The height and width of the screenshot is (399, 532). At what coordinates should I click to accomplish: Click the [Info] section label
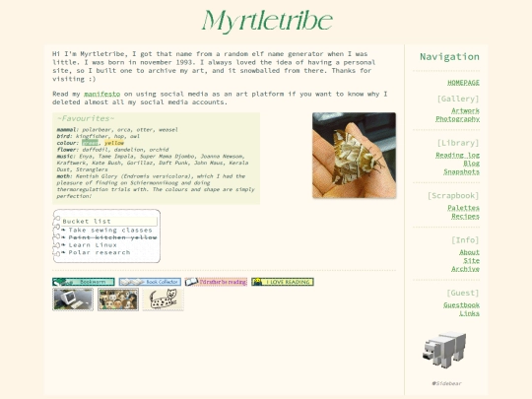click(x=465, y=240)
